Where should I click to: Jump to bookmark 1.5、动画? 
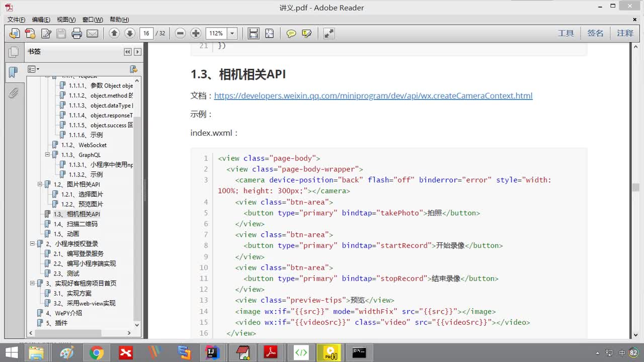[66, 234]
